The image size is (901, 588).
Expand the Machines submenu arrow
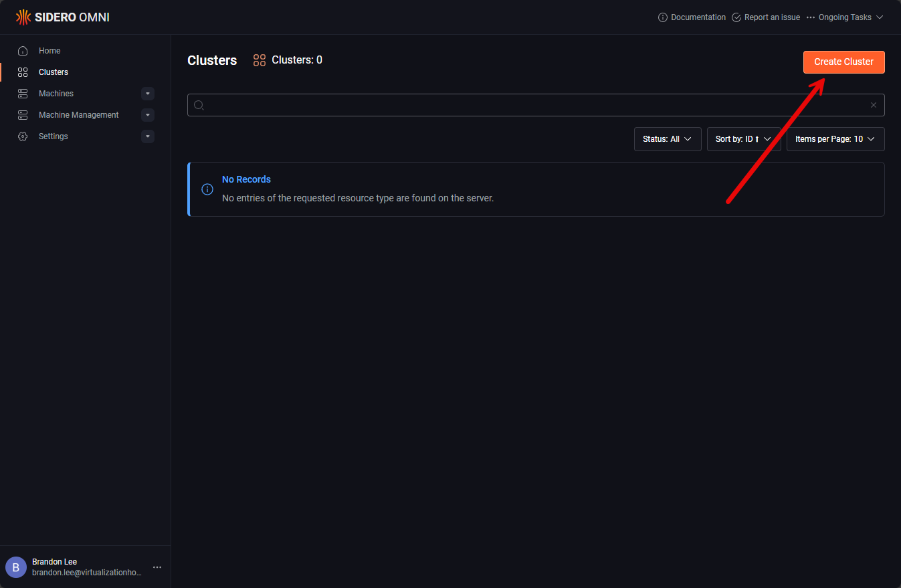(148, 94)
